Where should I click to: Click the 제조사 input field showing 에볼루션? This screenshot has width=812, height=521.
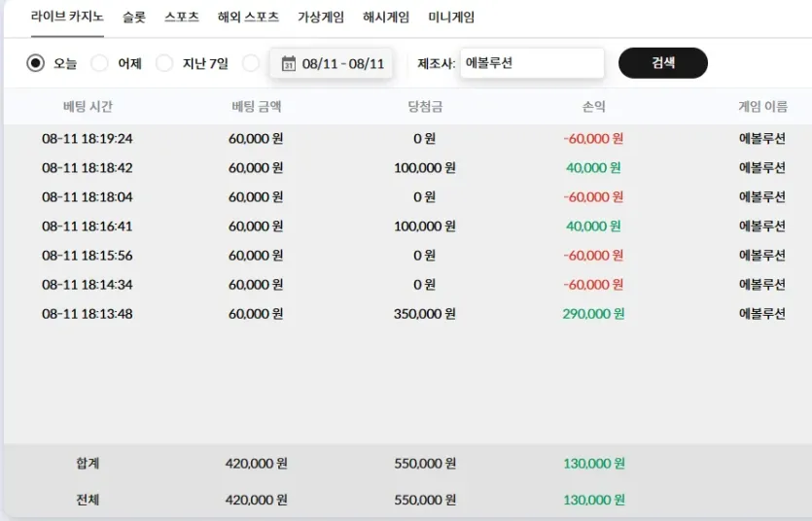[531, 63]
